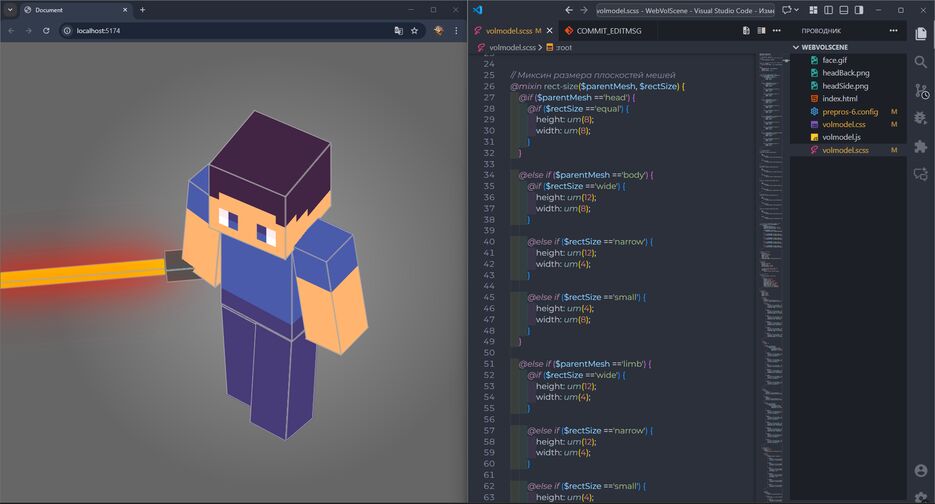Screen dimensions: 935x504
Task: Bookmark this page with the star icon
Action: [414, 31]
